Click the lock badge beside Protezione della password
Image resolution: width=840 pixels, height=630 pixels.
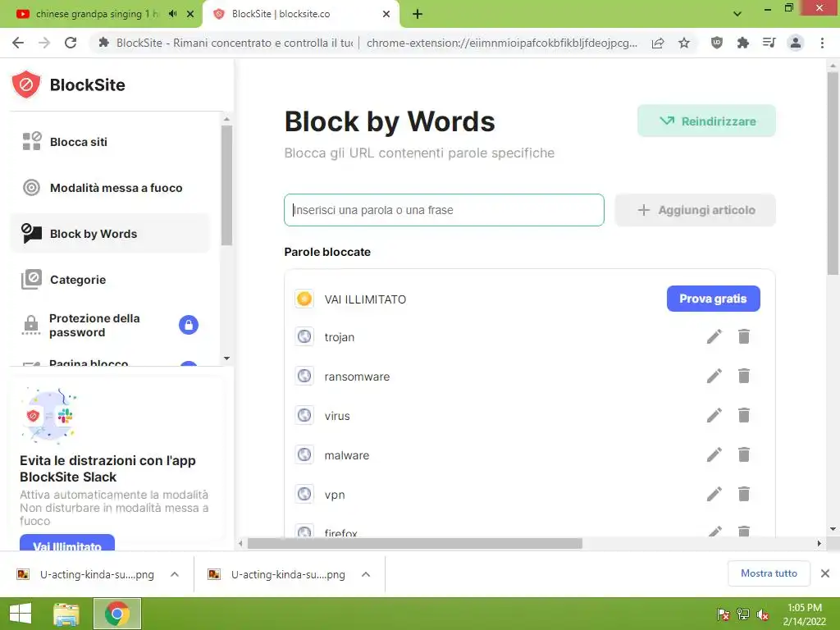pyautogui.click(x=189, y=325)
